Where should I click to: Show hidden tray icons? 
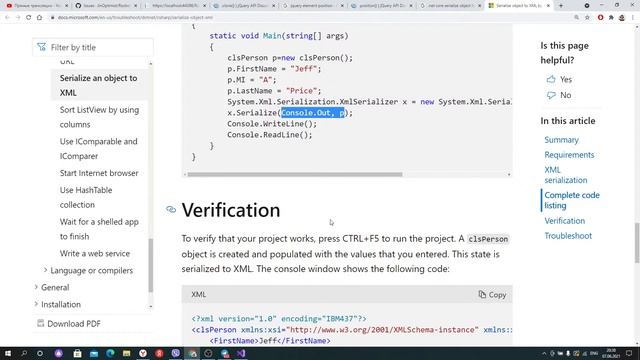click(x=544, y=353)
